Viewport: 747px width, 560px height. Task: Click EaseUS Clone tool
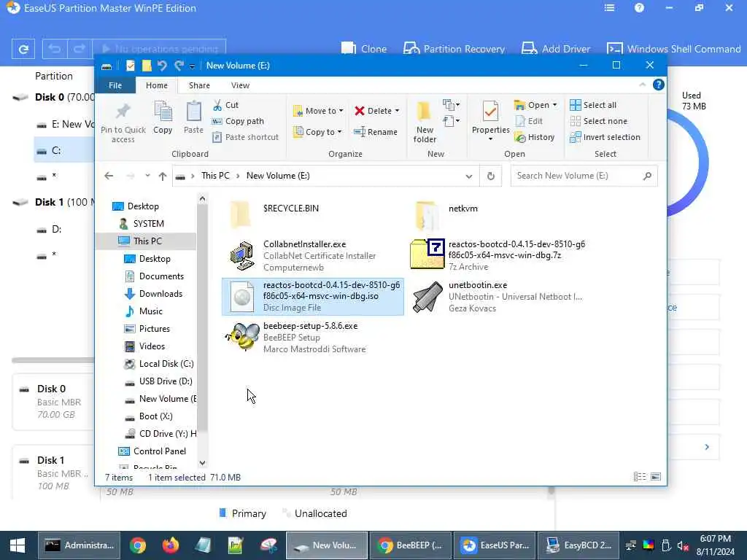364,49
